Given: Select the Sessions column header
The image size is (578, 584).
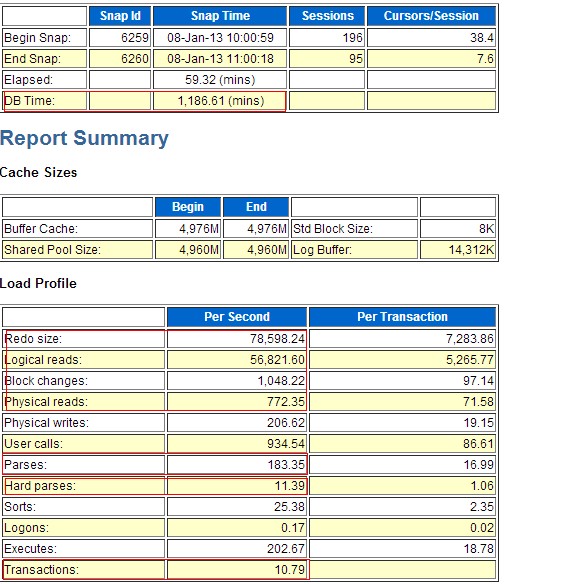Looking at the screenshot, I should (327, 16).
